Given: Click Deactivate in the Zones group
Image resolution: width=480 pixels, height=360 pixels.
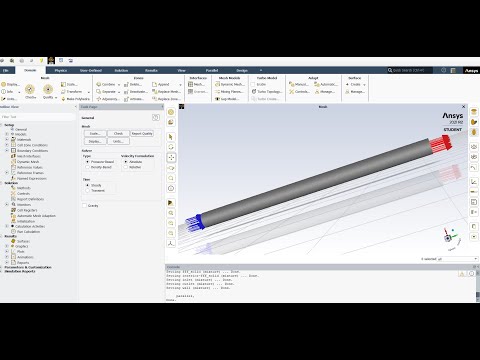Looking at the screenshot, I should pyautogui.click(x=136, y=92).
